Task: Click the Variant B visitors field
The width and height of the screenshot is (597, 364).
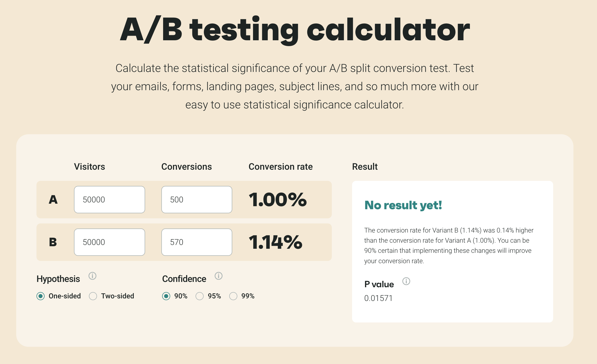Action: click(109, 242)
